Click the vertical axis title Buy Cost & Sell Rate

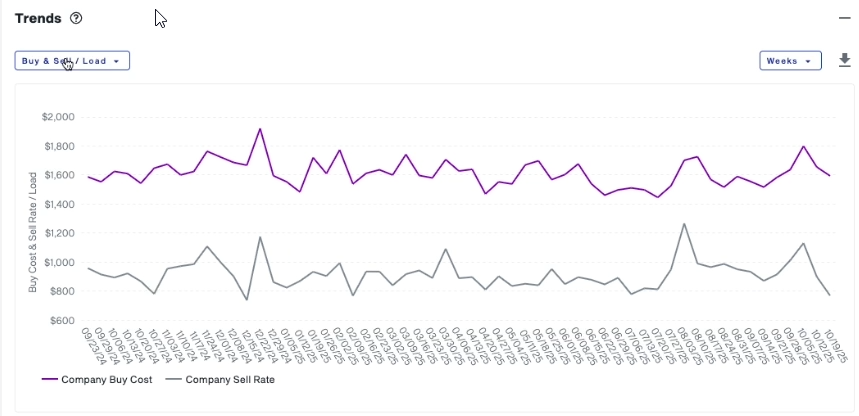(x=33, y=232)
